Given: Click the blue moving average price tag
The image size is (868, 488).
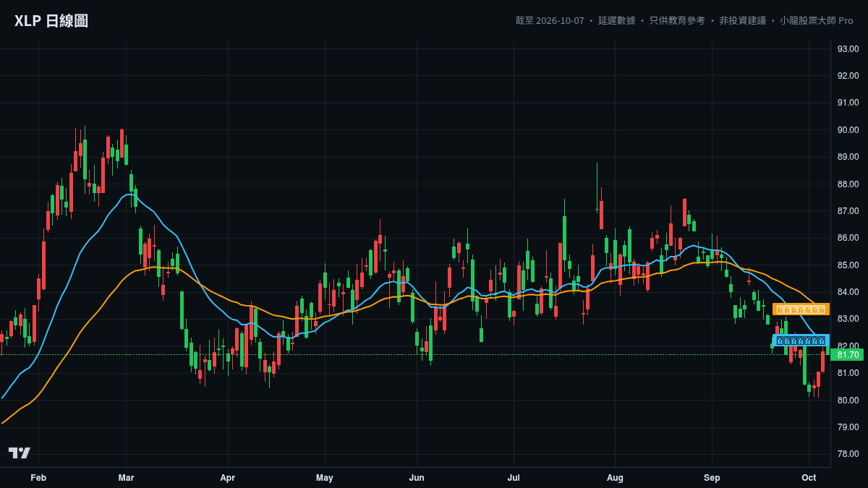Looking at the screenshot, I should point(801,340).
